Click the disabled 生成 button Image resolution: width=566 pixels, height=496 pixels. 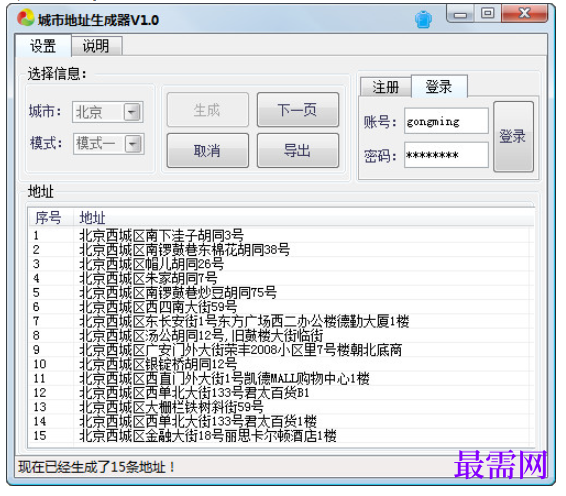[x=208, y=110]
